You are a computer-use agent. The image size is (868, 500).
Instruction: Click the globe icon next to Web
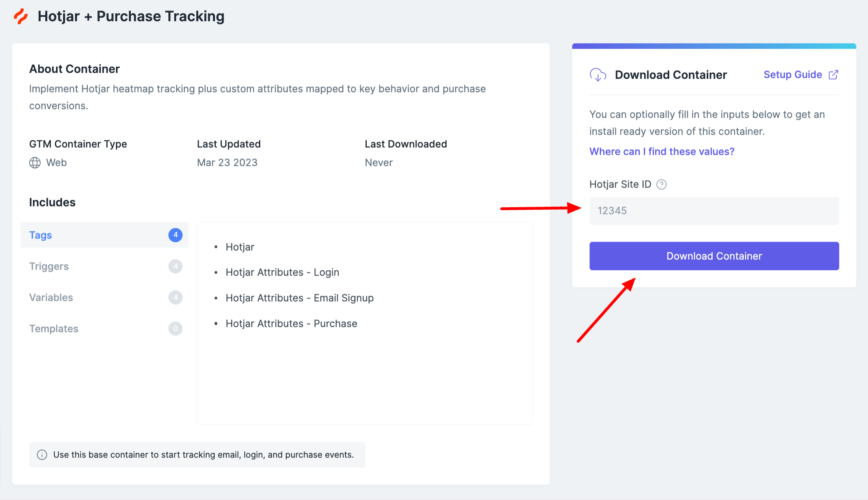[35, 163]
